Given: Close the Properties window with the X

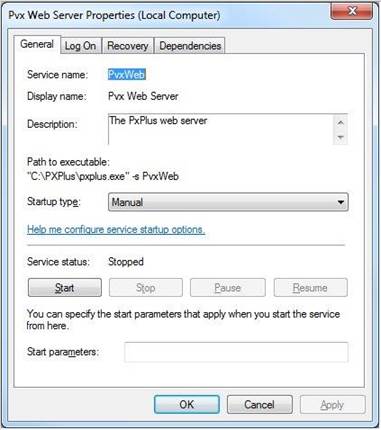Looking at the screenshot, I should [x=352, y=11].
